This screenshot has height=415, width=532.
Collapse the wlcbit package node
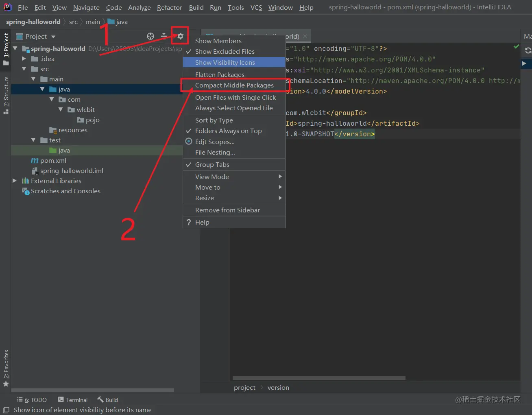pyautogui.click(x=61, y=109)
